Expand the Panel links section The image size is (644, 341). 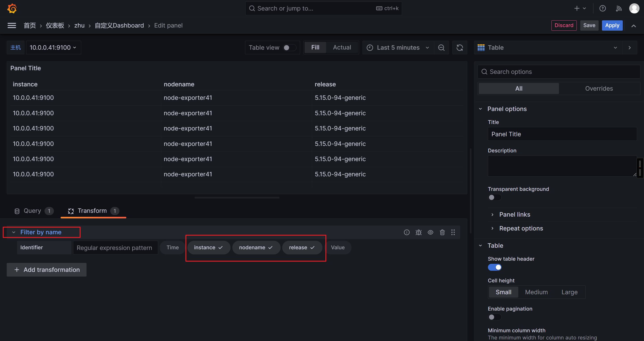coord(515,214)
